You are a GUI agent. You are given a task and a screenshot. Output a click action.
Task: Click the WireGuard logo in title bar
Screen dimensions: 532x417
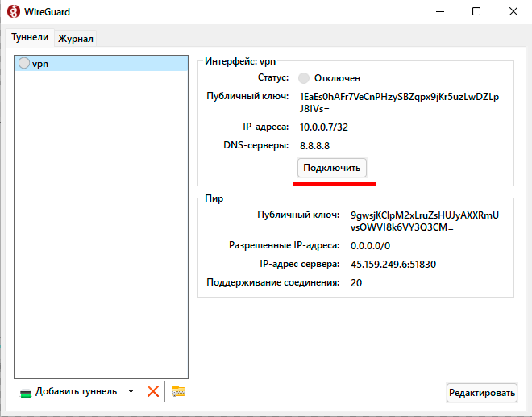coord(14,11)
